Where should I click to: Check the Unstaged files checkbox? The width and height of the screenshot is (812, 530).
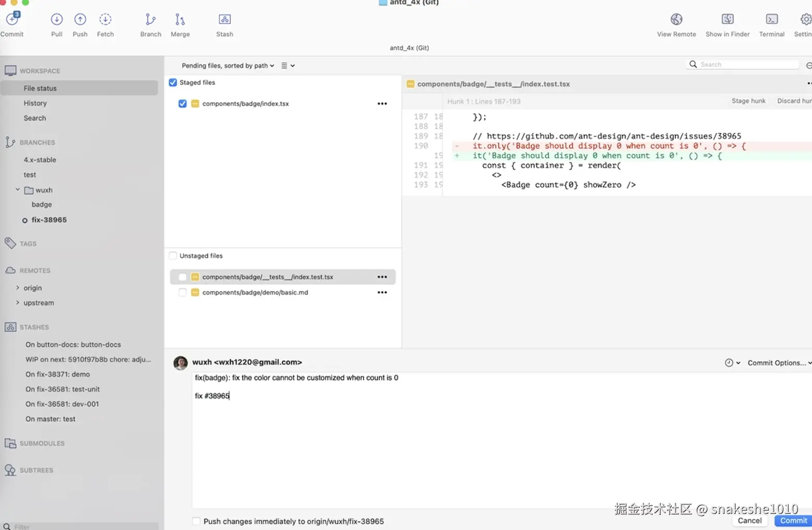(173, 255)
